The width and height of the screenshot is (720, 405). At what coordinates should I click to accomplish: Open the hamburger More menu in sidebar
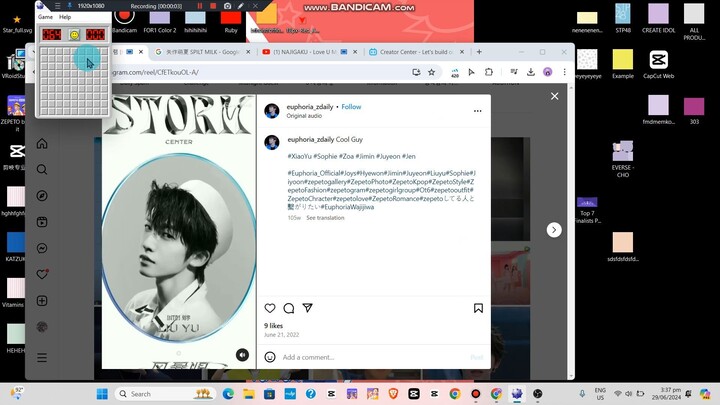42,357
